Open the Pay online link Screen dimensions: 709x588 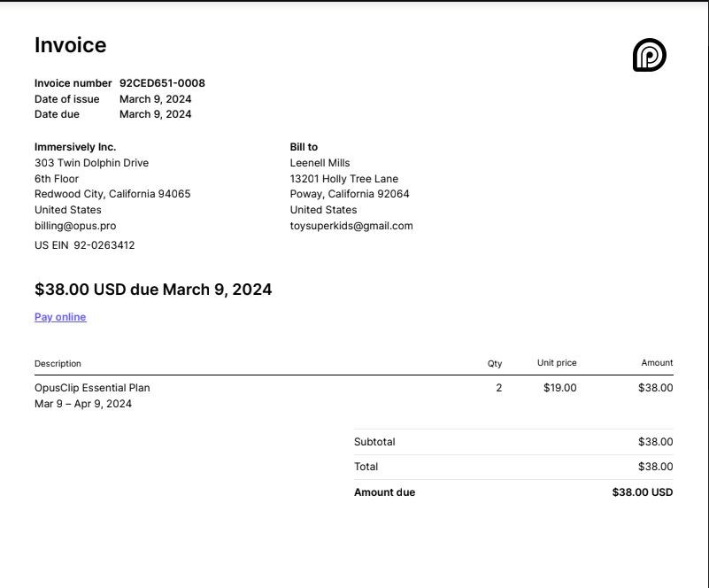click(60, 317)
